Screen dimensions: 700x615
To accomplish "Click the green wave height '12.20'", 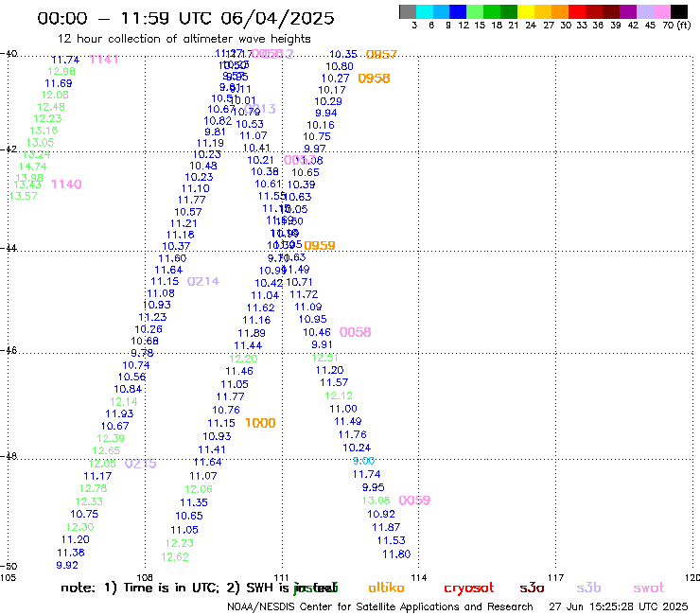I will point(243,359).
